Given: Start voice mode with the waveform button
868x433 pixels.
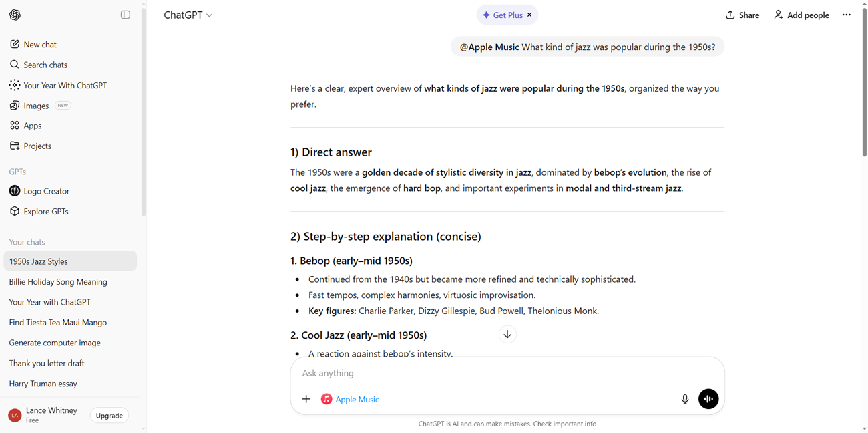Looking at the screenshot, I should 708,399.
